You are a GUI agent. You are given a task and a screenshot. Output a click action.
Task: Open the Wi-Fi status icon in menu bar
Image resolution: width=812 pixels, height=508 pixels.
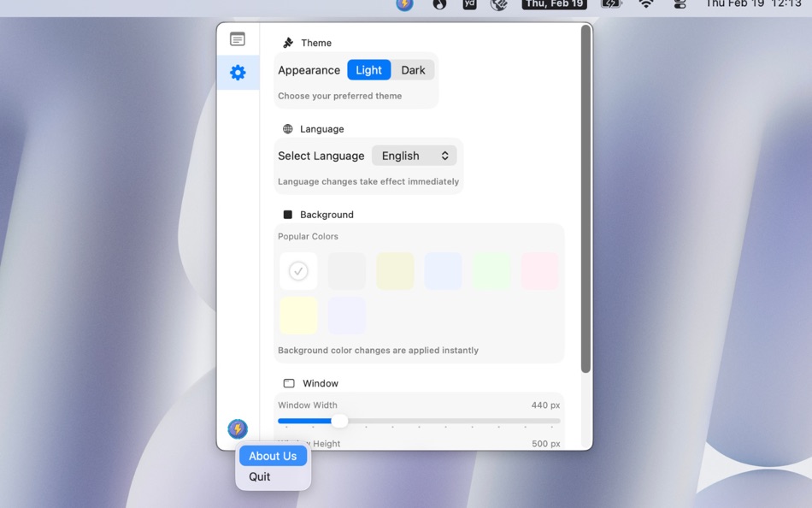point(646,4)
